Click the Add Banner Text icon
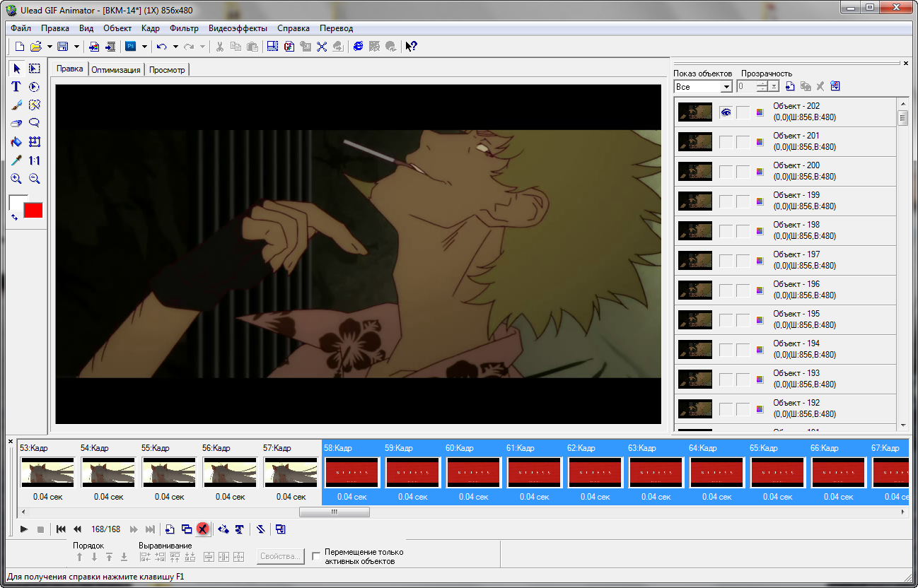 pyautogui.click(x=240, y=529)
